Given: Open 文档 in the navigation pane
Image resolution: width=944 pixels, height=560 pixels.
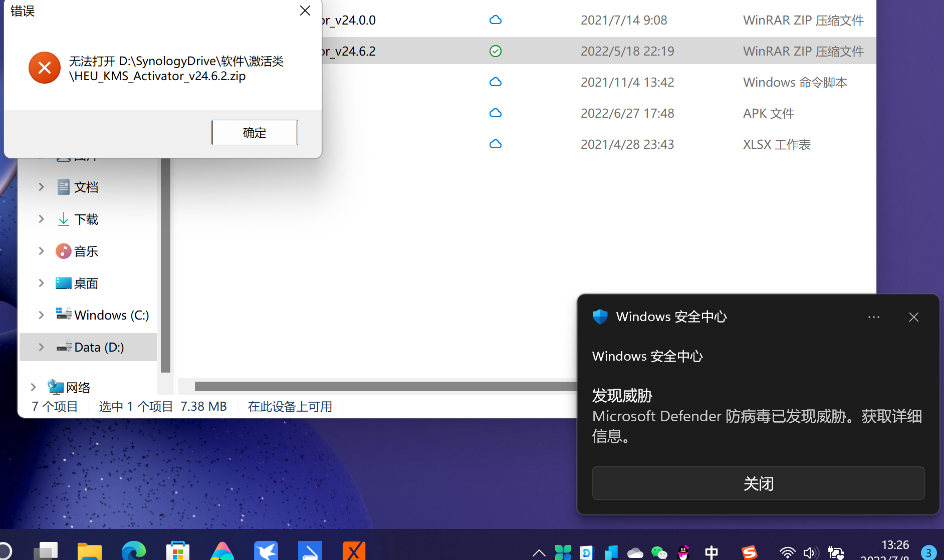Looking at the screenshot, I should (77, 187).
